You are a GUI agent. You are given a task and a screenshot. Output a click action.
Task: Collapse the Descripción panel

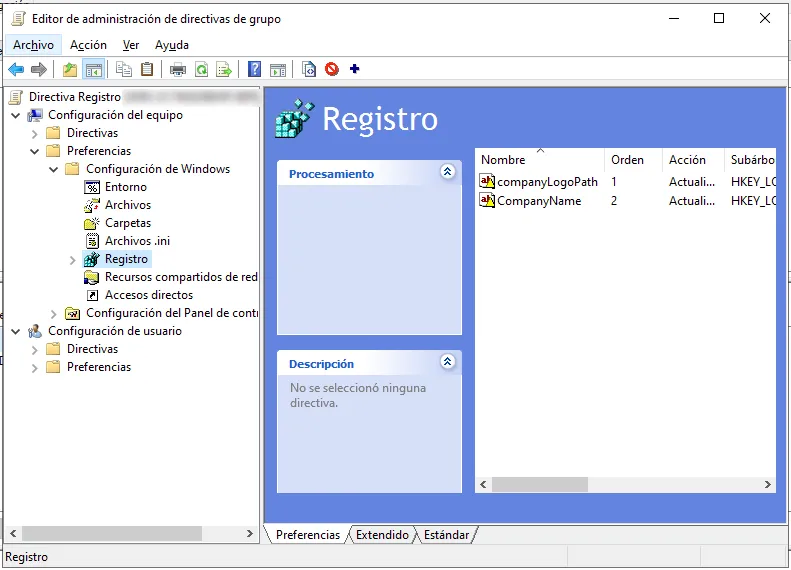pos(447,362)
